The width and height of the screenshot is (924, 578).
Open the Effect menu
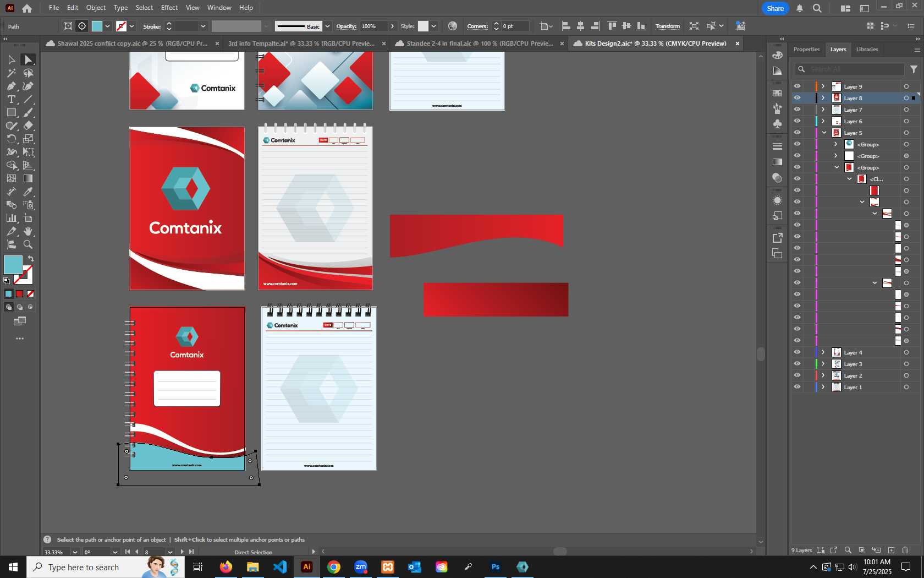pos(169,8)
